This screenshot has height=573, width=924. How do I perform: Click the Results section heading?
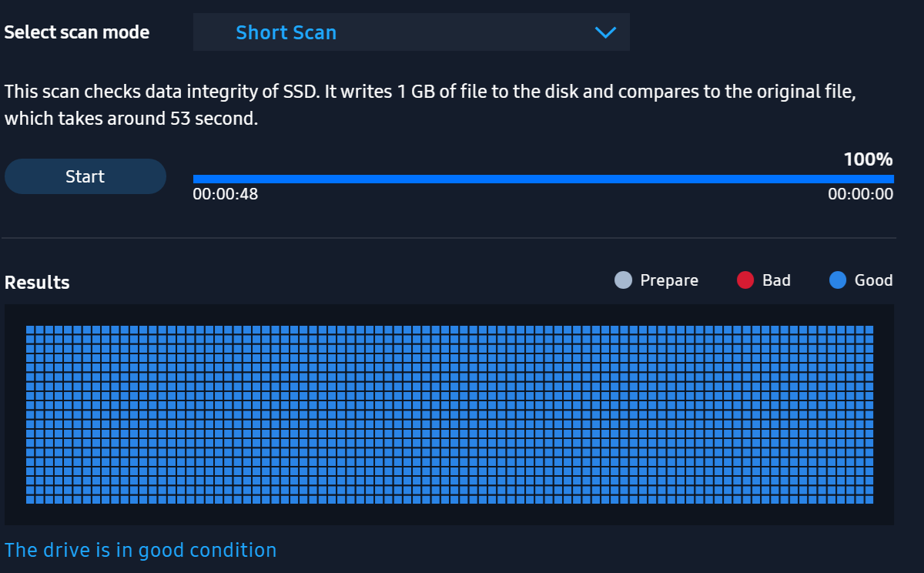[37, 283]
